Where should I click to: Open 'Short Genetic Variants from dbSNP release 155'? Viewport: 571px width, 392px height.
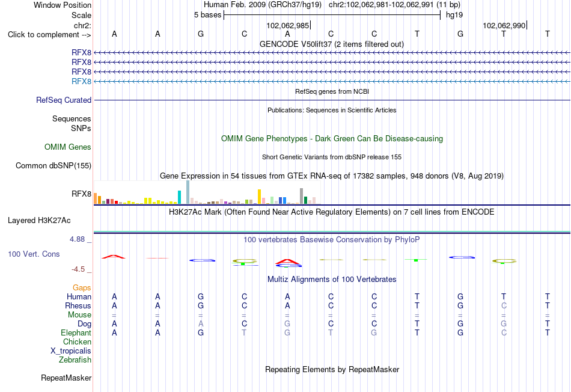(331, 157)
